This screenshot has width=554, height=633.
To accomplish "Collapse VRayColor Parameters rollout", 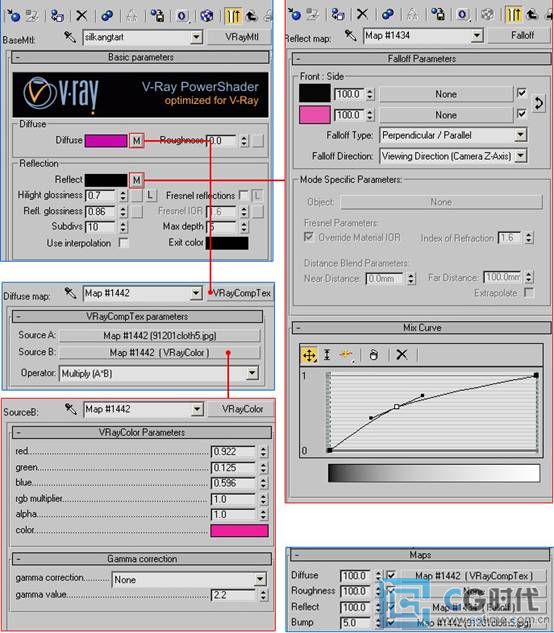I will (142, 432).
